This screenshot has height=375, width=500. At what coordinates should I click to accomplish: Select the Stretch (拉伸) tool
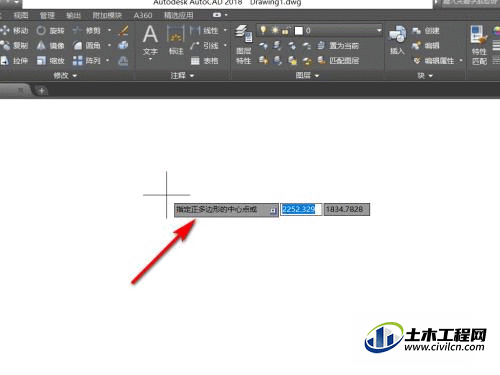[14, 61]
